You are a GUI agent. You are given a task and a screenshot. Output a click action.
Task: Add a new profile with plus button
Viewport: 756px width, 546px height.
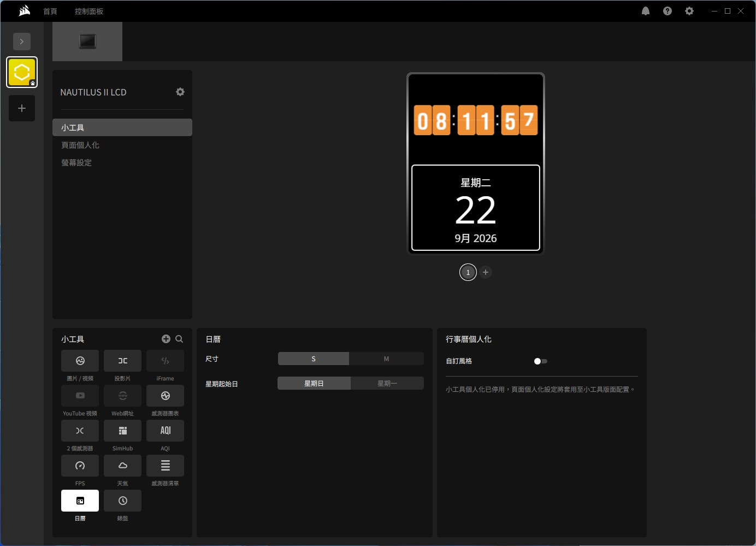[x=22, y=108]
